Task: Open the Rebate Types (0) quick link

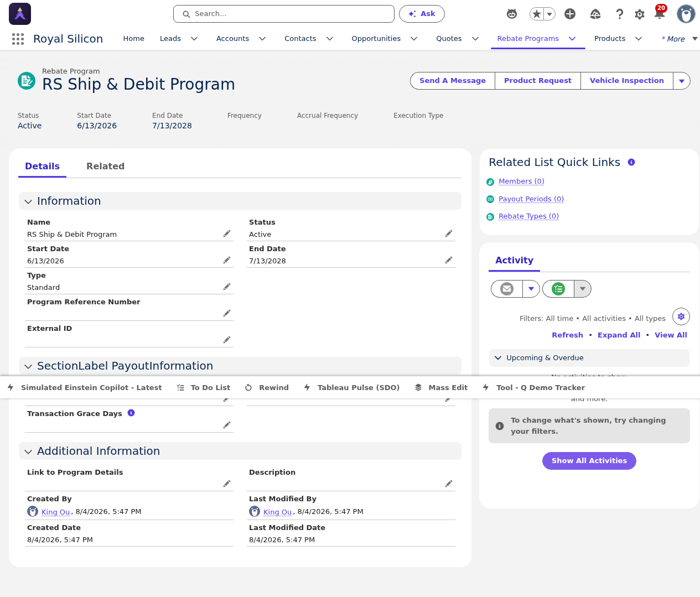Action: pyautogui.click(x=528, y=216)
